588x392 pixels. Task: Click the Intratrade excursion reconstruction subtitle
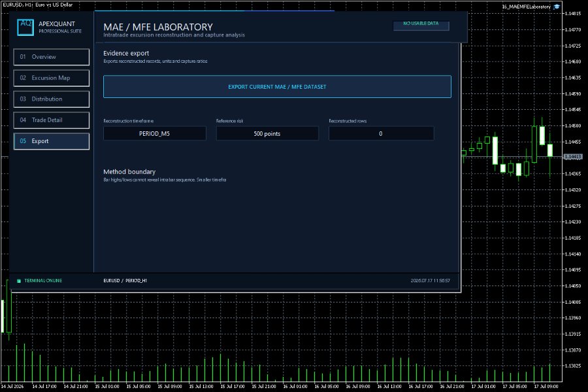[x=174, y=35]
